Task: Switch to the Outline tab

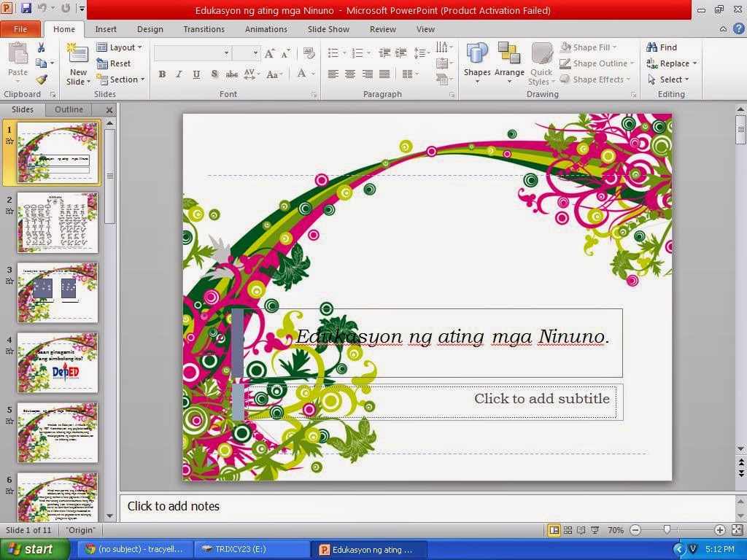Action: (x=69, y=109)
